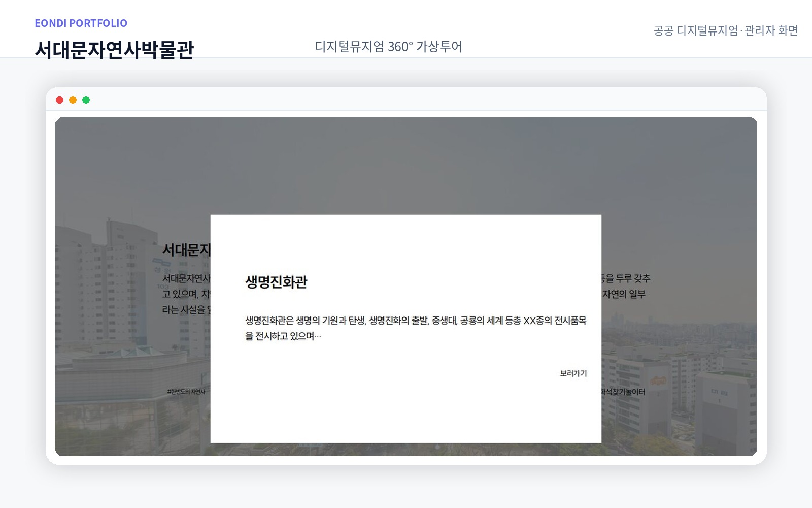Click the 생명진화관 popup heading
Image resolution: width=812 pixels, height=508 pixels.
276,282
